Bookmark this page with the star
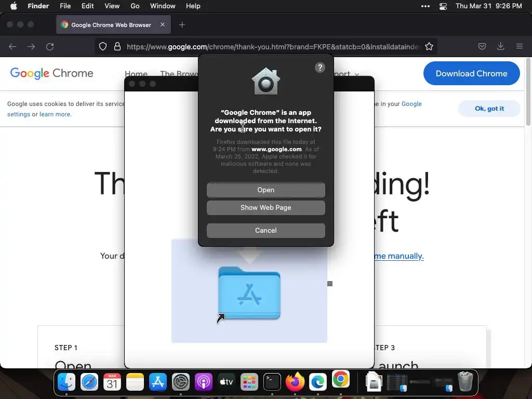The height and width of the screenshot is (399, 532). 429,46
